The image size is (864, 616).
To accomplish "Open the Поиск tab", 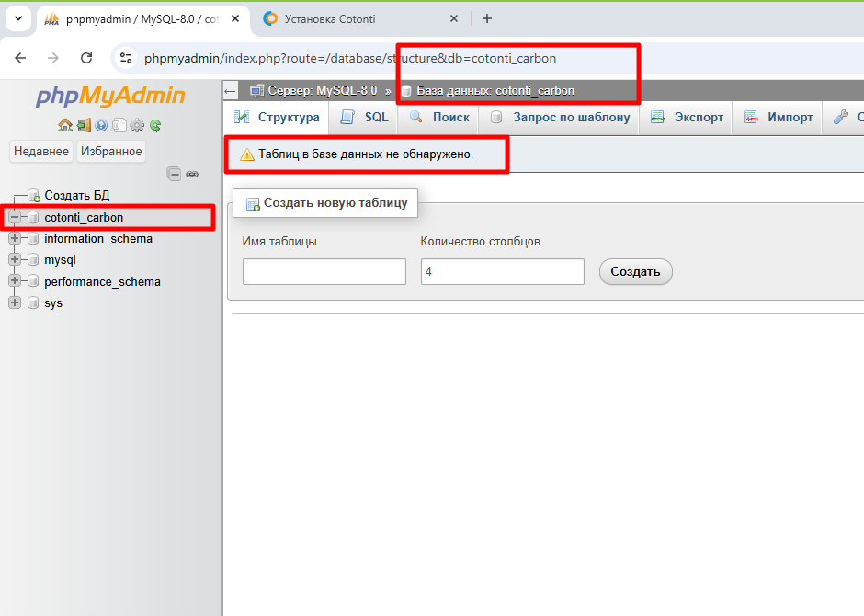I will click(438, 118).
